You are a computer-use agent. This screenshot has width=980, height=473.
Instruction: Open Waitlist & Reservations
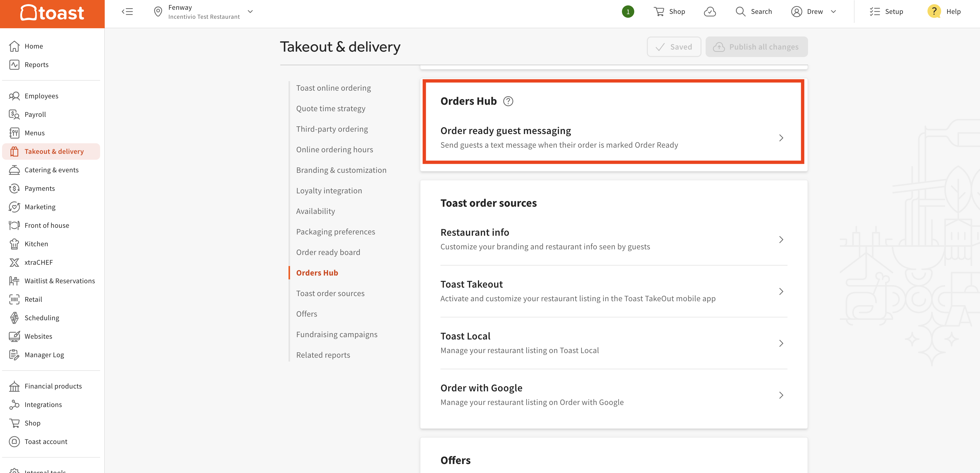[51, 281]
